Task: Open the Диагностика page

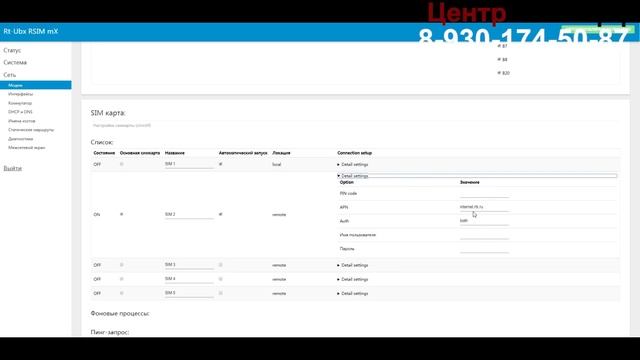Action: 20,138
